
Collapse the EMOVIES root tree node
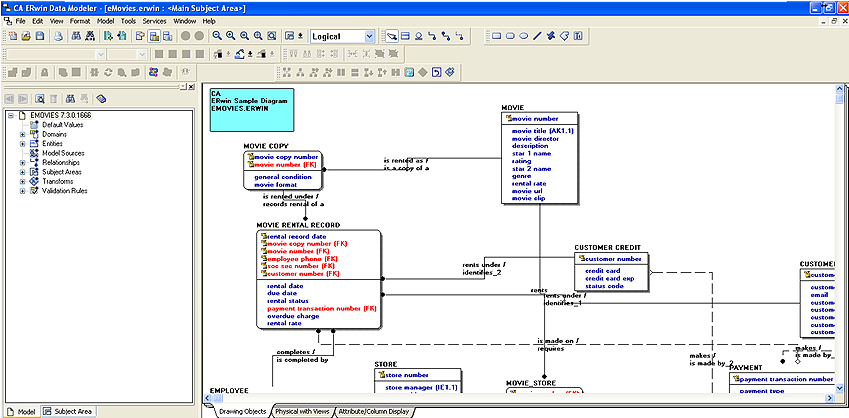[x=9, y=115]
